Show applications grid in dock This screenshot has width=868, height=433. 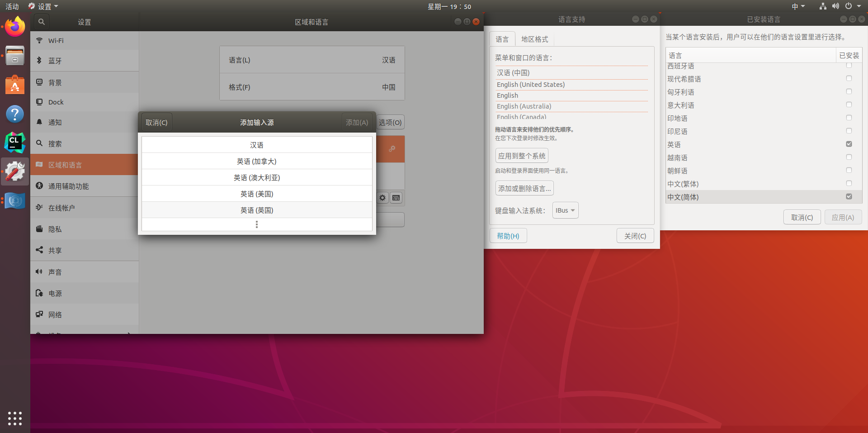tap(15, 418)
